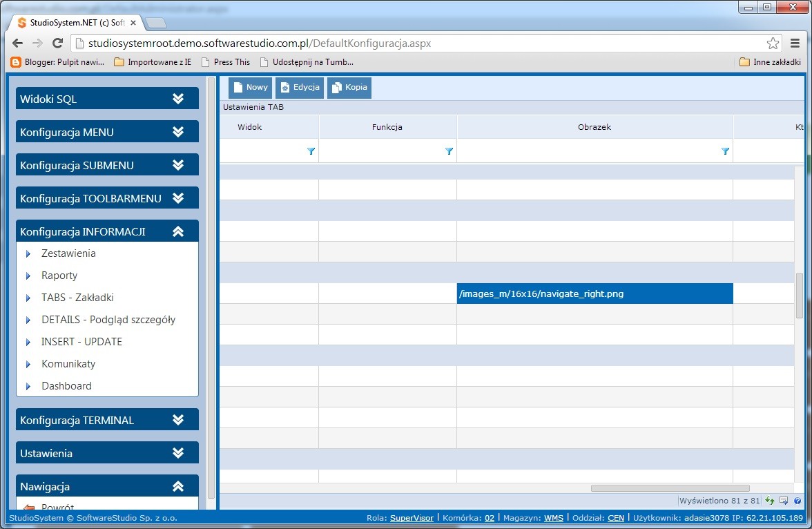Click the Kopia copy button
This screenshot has height=529, width=812.
(349, 88)
